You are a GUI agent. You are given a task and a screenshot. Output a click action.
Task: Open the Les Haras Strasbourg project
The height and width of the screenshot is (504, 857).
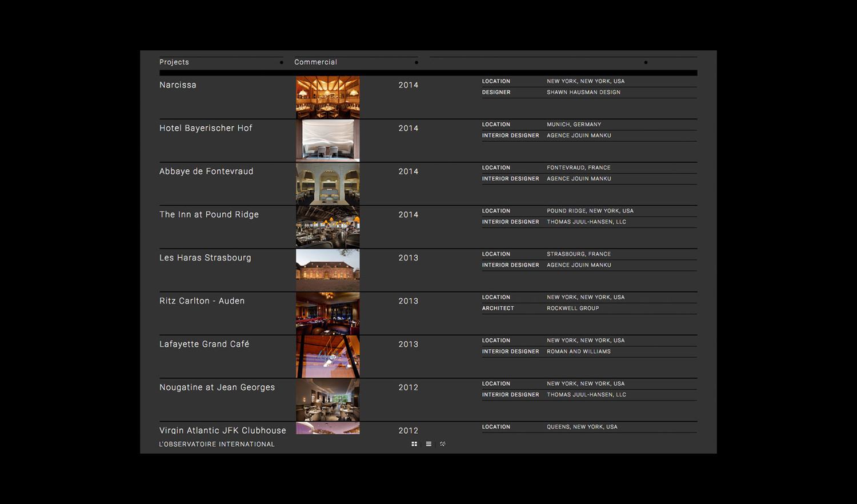click(x=205, y=258)
